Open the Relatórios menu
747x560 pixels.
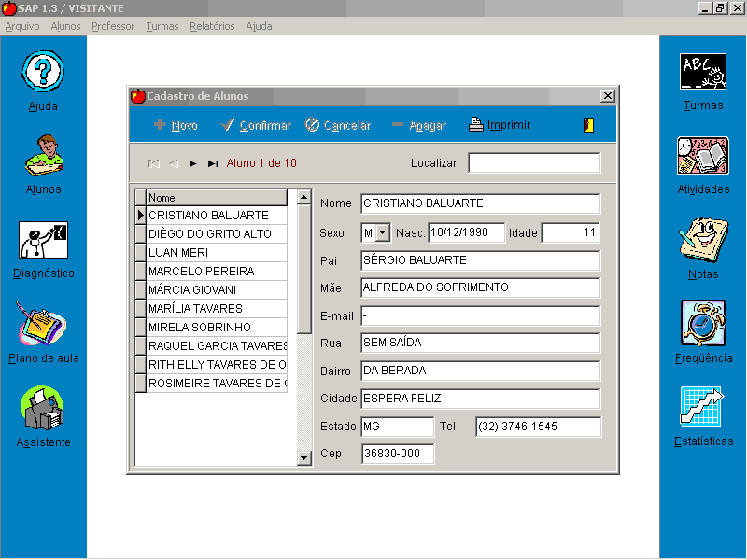(212, 26)
